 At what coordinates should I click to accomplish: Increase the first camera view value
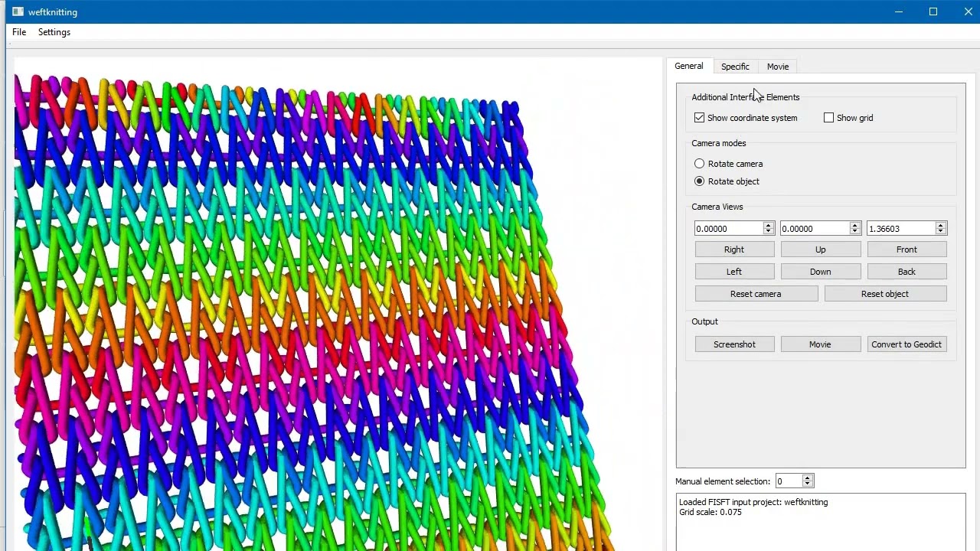(769, 226)
